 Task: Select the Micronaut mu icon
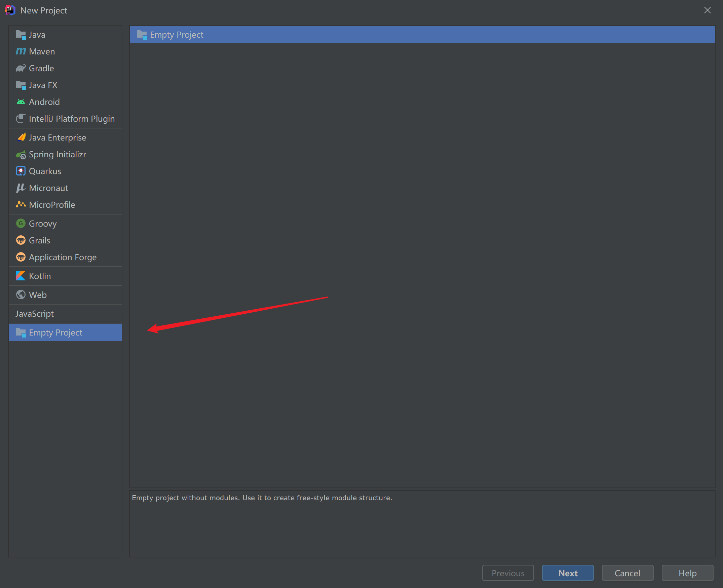(x=21, y=188)
